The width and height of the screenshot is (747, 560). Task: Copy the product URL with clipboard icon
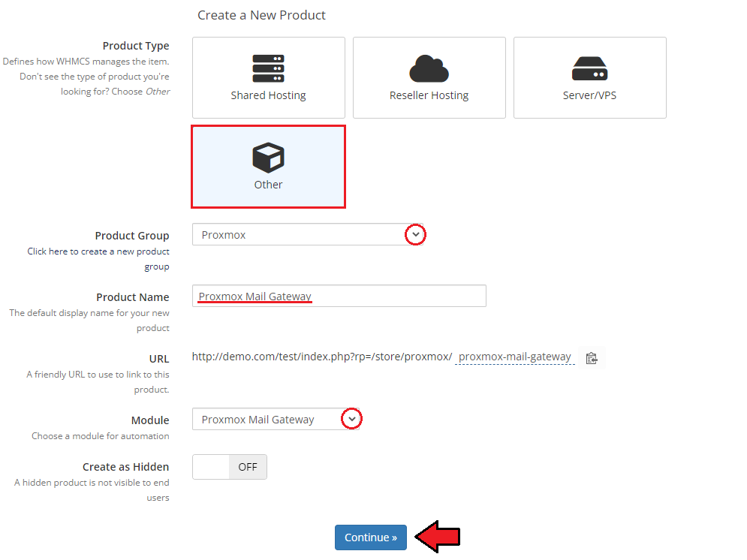tap(591, 358)
